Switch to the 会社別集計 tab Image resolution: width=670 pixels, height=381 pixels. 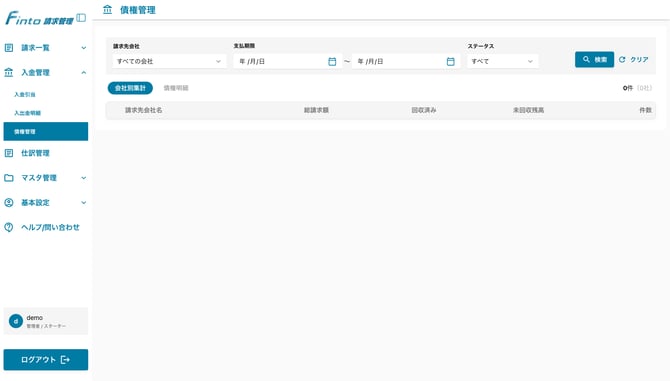click(x=130, y=88)
